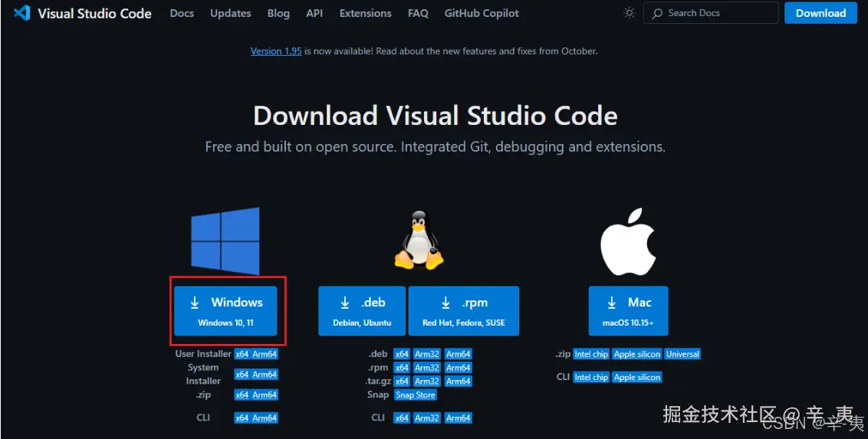Image resolution: width=868 pixels, height=439 pixels.
Task: Click the Linux "Snap" row label
Action: (377, 395)
